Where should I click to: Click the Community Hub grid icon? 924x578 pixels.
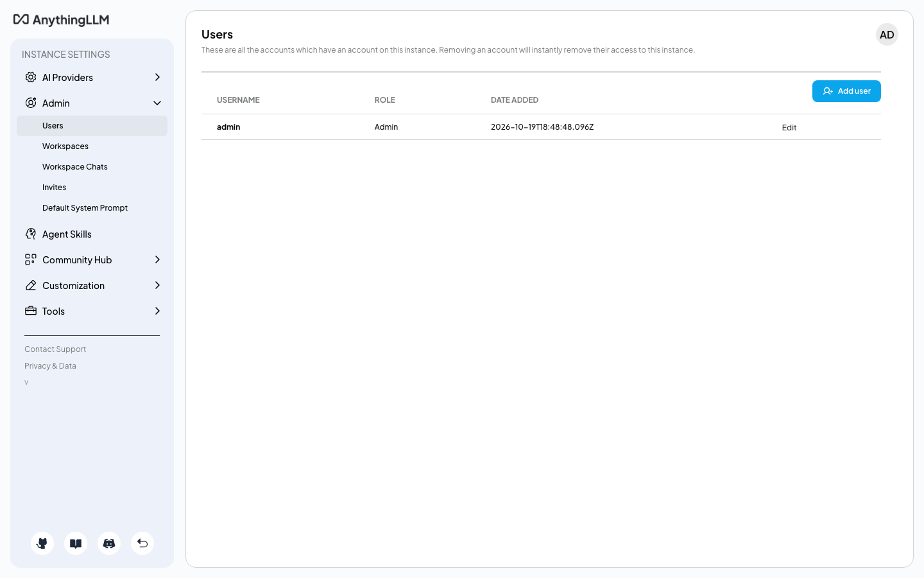[x=31, y=259]
